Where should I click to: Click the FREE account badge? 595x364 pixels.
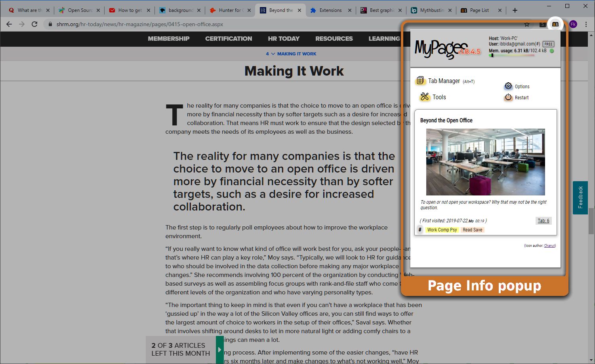point(548,44)
